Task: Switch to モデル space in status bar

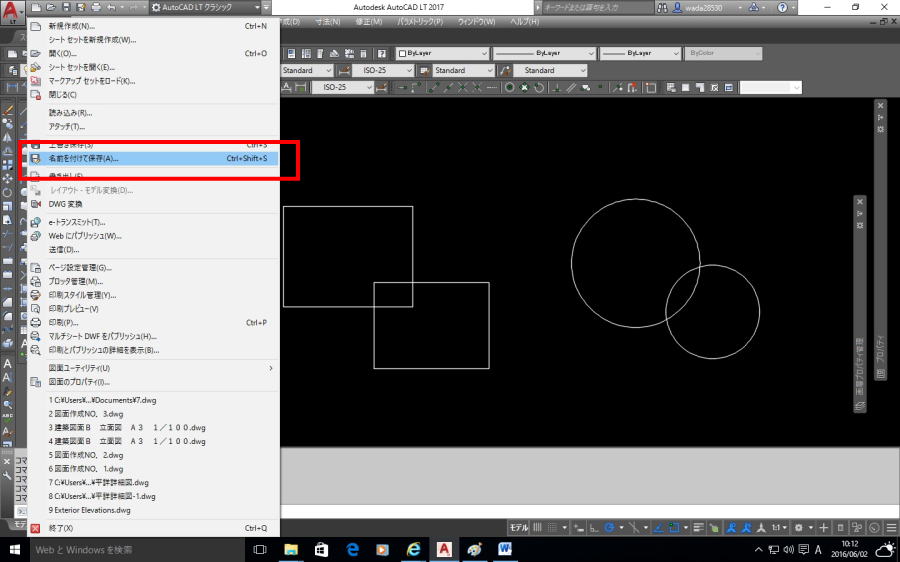Action: (519, 527)
